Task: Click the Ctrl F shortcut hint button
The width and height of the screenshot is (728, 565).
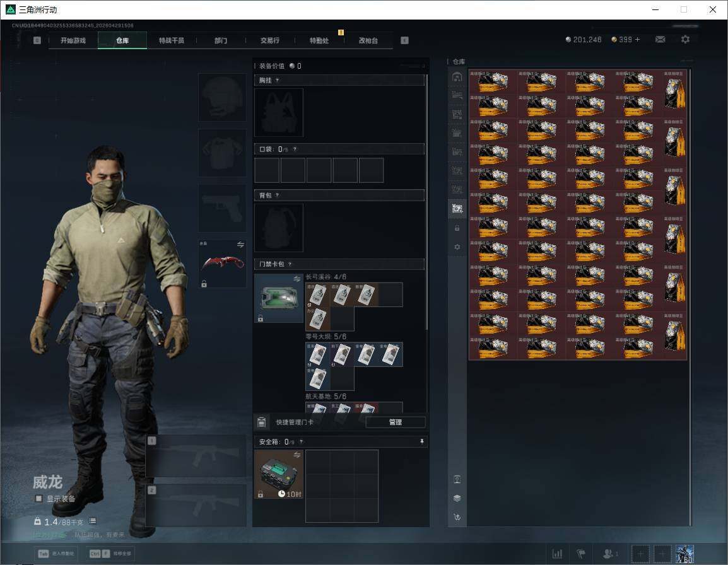Action: [110, 554]
